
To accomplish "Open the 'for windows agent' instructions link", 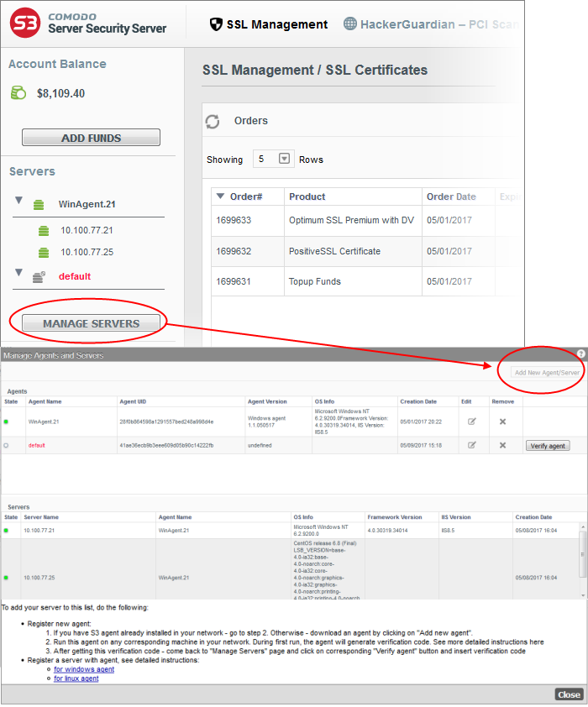I will coord(84,669).
